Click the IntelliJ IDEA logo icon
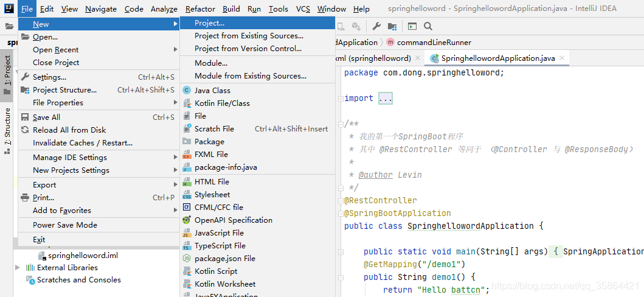Viewport: 644px width, 297px height. [x=9, y=8]
